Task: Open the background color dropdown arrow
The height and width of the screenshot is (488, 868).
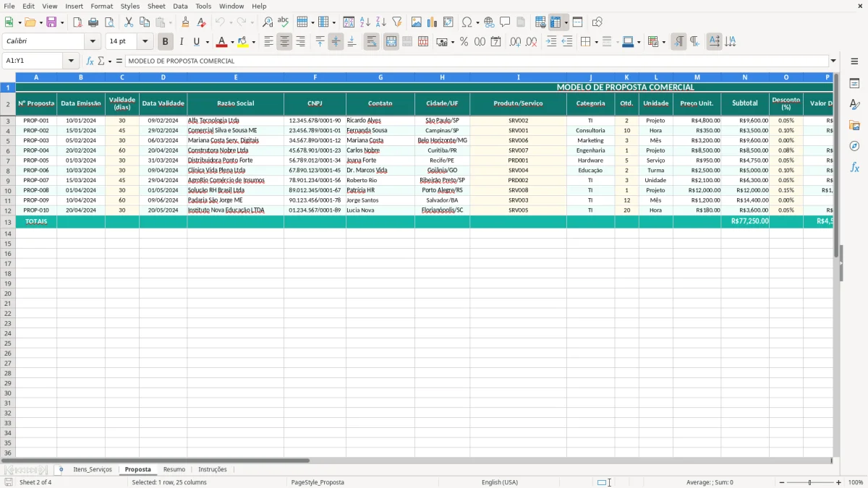Action: pos(253,43)
